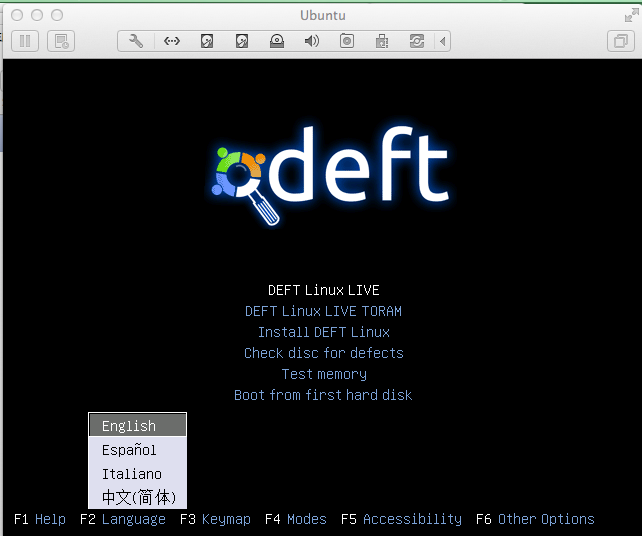This screenshot has height=536, width=642.
Task: Select DEFT Linux LIVE TORAM entry
Action: click(x=323, y=311)
